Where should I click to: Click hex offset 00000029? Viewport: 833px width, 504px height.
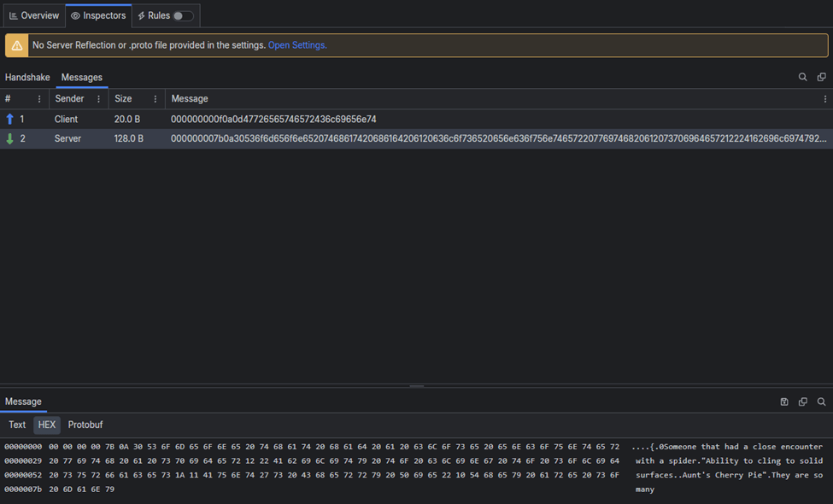tap(23, 461)
